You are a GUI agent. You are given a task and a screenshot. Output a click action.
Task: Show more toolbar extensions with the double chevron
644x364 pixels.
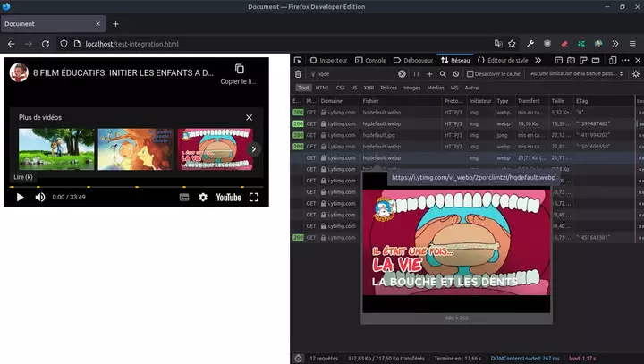tap(615, 44)
